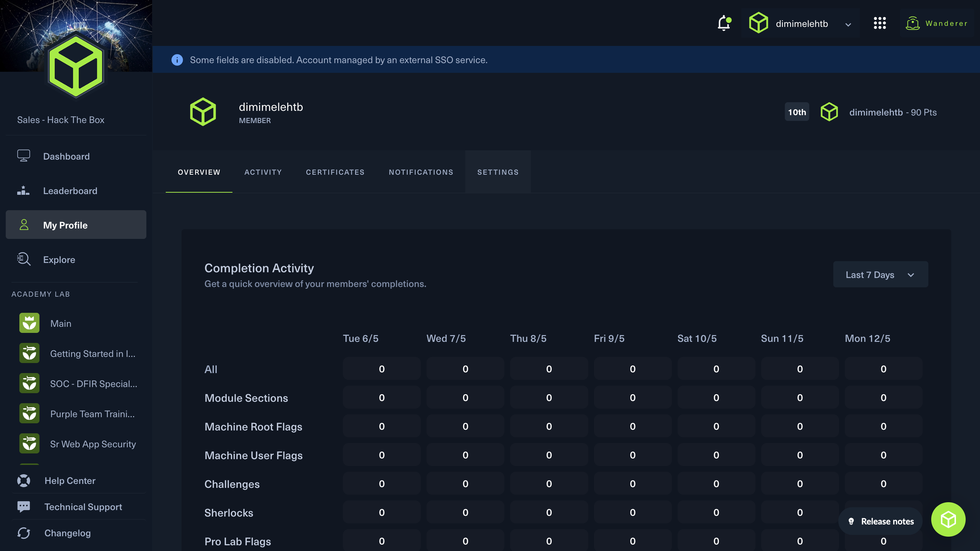Click the profile cube avatar next to MEMBER
This screenshot has width=980, height=551.
point(203,112)
